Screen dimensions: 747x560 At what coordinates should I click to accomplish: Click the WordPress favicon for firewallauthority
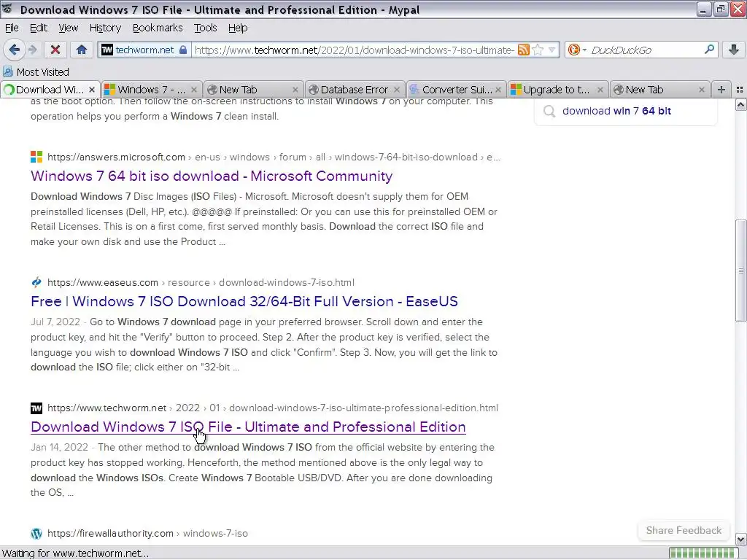[36, 533]
